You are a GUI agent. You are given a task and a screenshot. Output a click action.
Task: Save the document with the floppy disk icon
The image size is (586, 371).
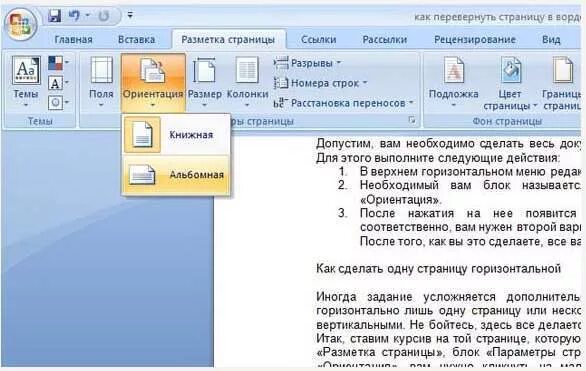(x=54, y=16)
